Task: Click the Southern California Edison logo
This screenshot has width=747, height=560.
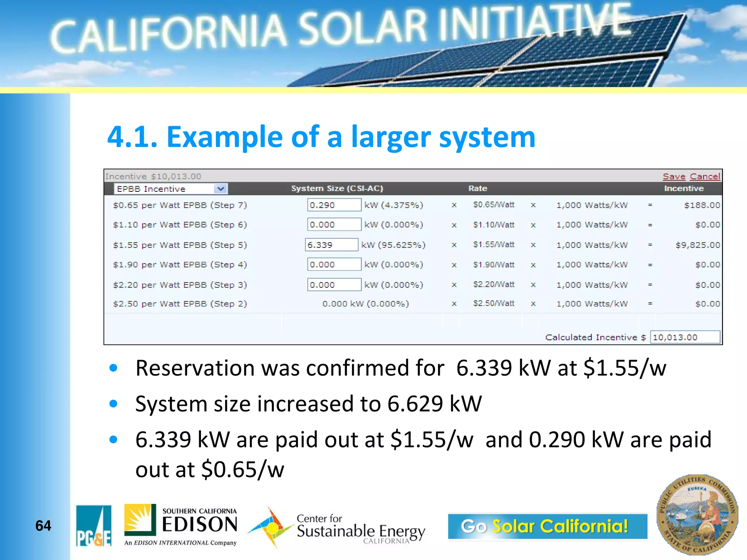Action: point(181,525)
